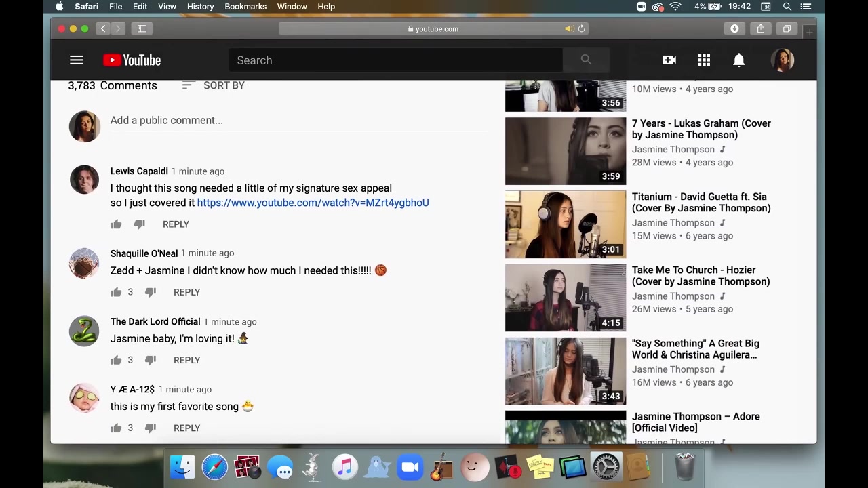Screen dimensions: 868x488
Task: Open the Say Something video thumbnail
Action: 566,371
